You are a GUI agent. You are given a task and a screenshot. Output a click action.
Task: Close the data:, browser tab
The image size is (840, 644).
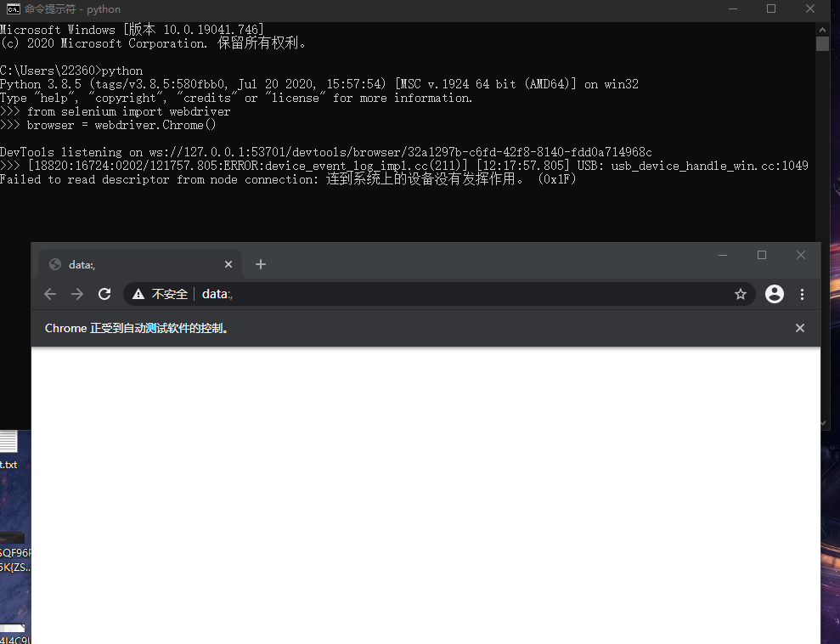(228, 264)
